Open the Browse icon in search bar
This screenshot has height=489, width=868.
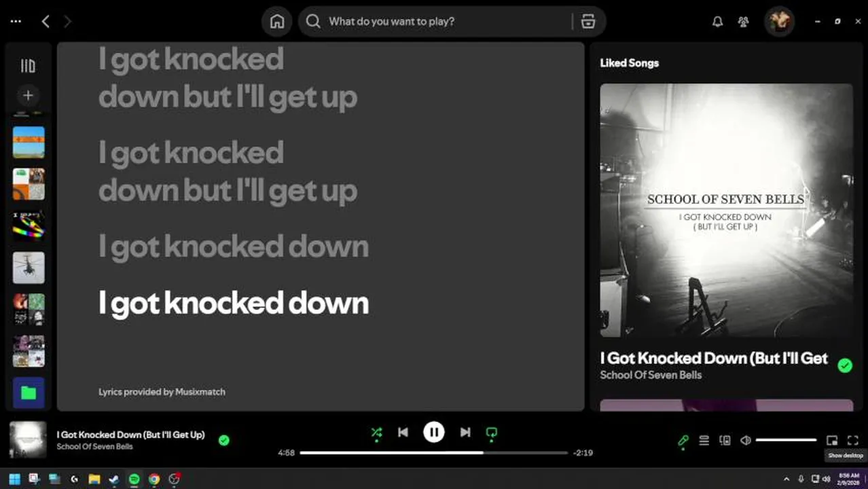(x=588, y=22)
